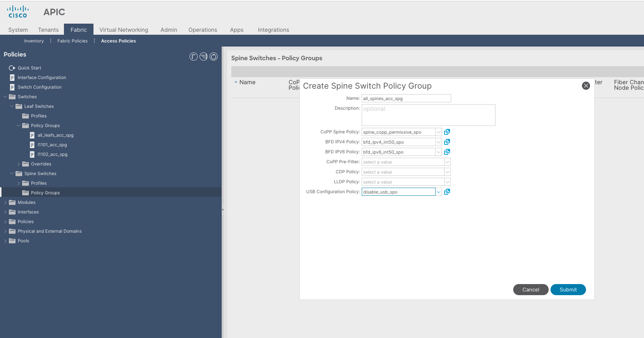Viewport: 644px width, 338px height.
Task: Click the refresh icon in Policies header
Action: (214, 57)
